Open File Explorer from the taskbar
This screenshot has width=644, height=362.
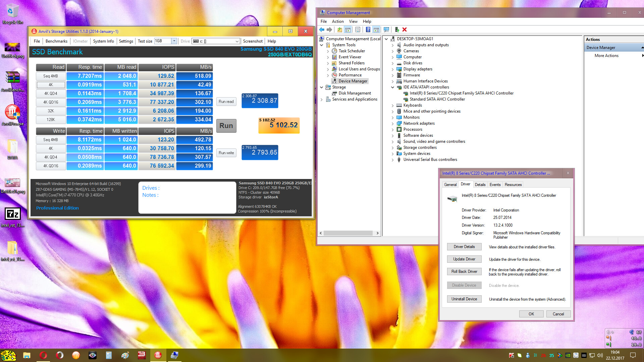click(x=27, y=355)
